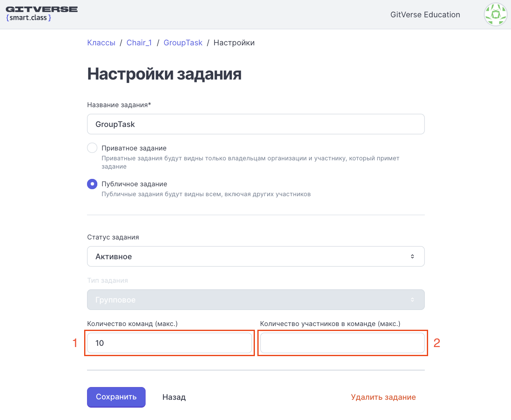Focus the Название задания text field
This screenshot has height=420, width=511.
[256, 124]
